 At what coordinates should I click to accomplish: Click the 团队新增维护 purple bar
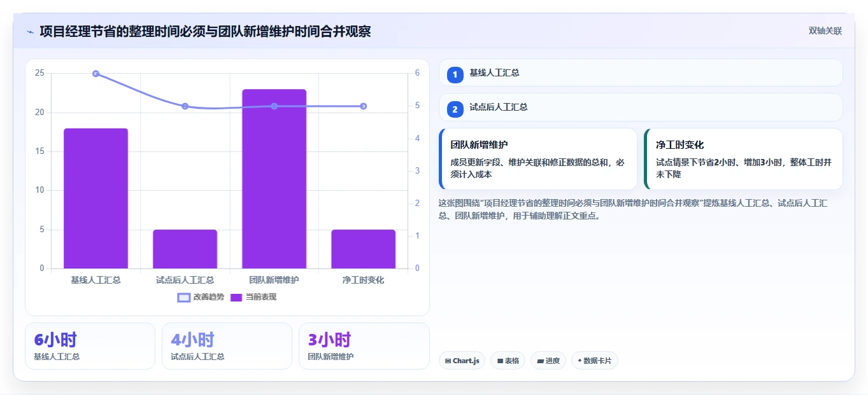pyautogui.click(x=274, y=179)
